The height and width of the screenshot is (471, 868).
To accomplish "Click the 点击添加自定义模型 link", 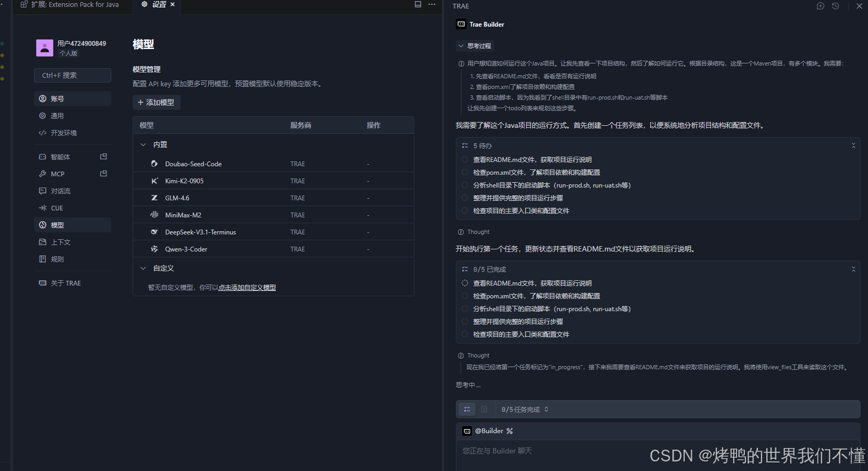I will (x=247, y=287).
